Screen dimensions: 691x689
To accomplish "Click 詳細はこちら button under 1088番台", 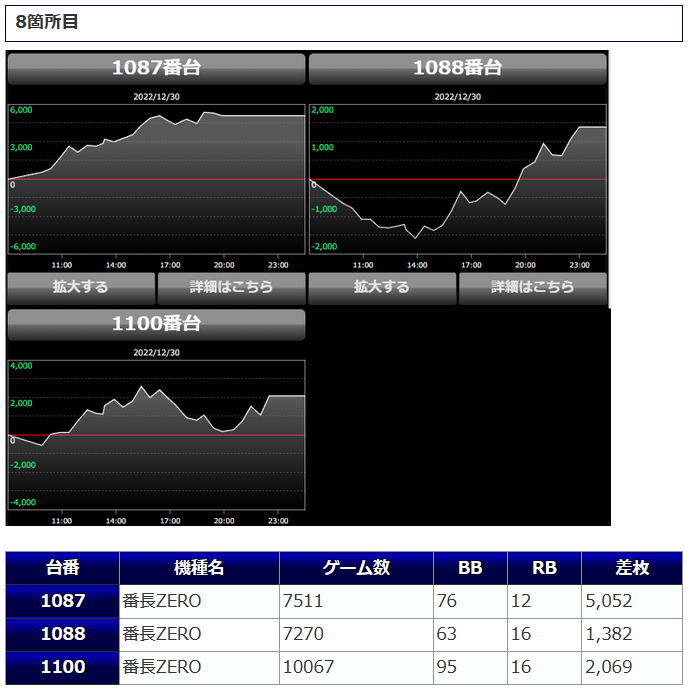I will coord(533,288).
